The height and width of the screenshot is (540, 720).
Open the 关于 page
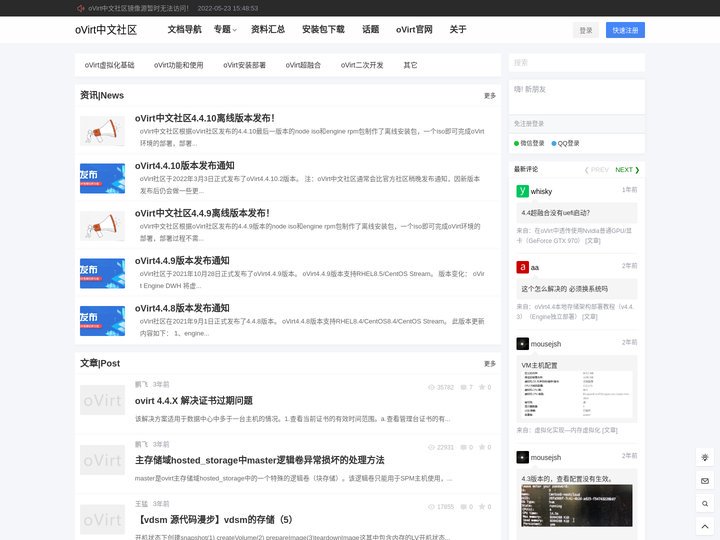[458, 29]
